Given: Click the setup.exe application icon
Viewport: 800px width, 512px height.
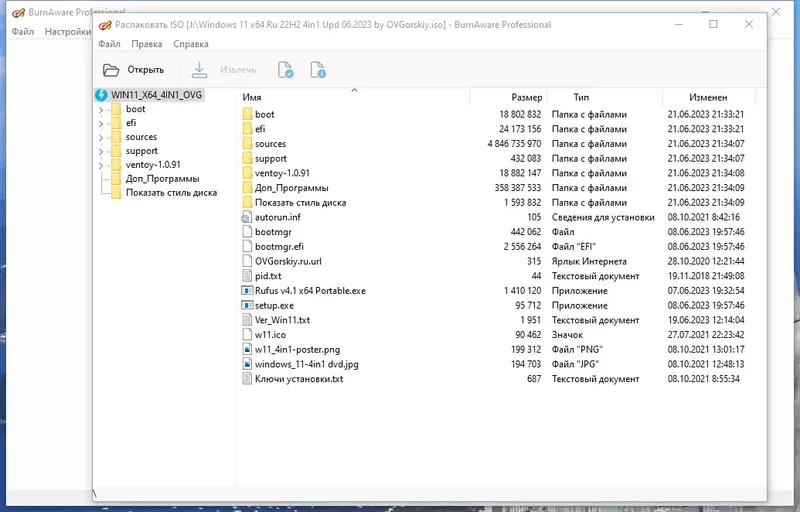Looking at the screenshot, I should 247,305.
